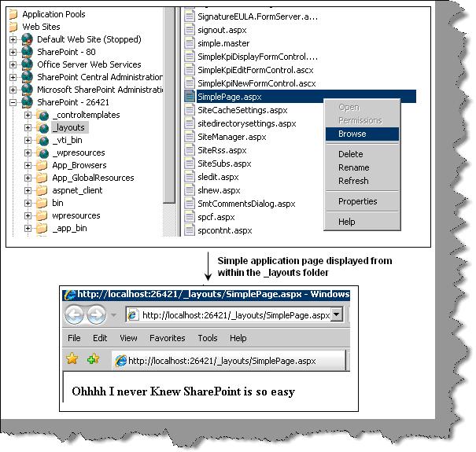Select SiteCacheSettings.aspx in the file list
The image size is (476, 452).
(242, 110)
